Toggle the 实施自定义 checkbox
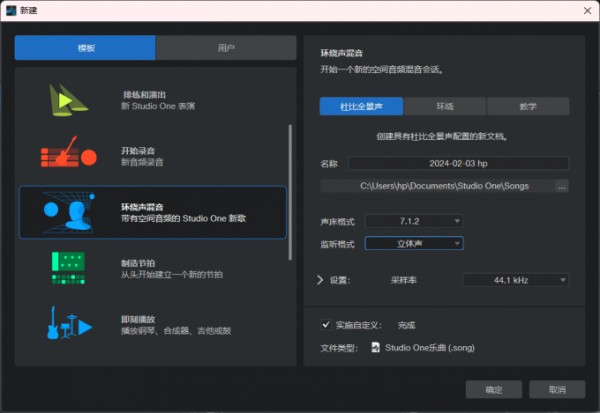Viewport: 600px width, 413px height. (x=326, y=325)
